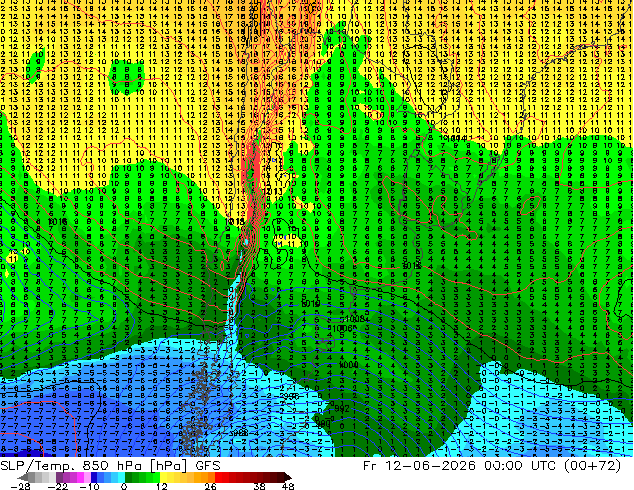Click the bright yellow swatch above 12
The image size is (634, 490).
[x=163, y=477]
